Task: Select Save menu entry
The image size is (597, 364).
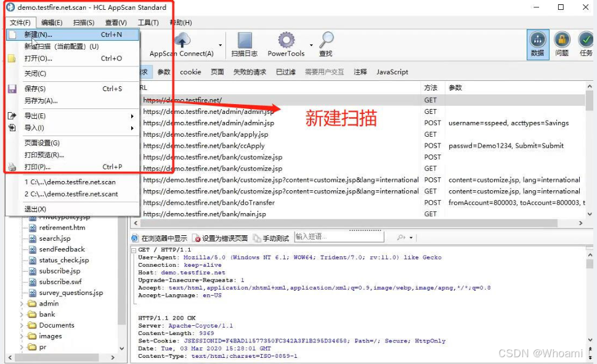Action: (72, 89)
